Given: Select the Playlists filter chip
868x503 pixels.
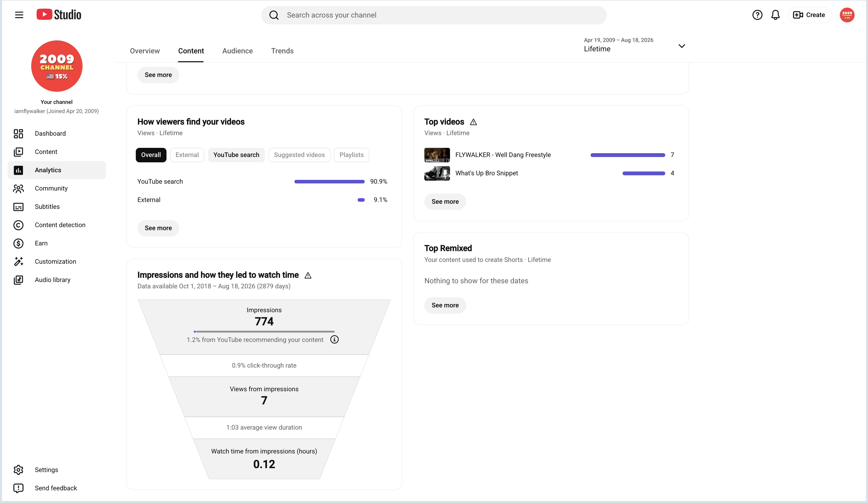Looking at the screenshot, I should tap(351, 155).
